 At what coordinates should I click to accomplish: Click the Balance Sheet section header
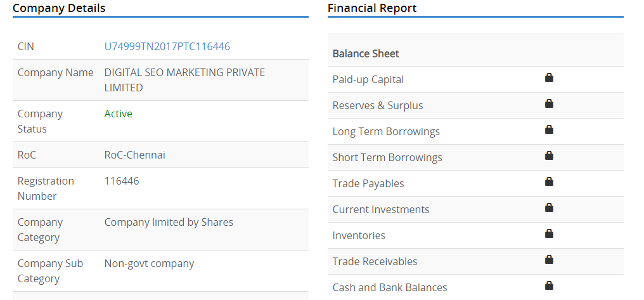tap(366, 53)
